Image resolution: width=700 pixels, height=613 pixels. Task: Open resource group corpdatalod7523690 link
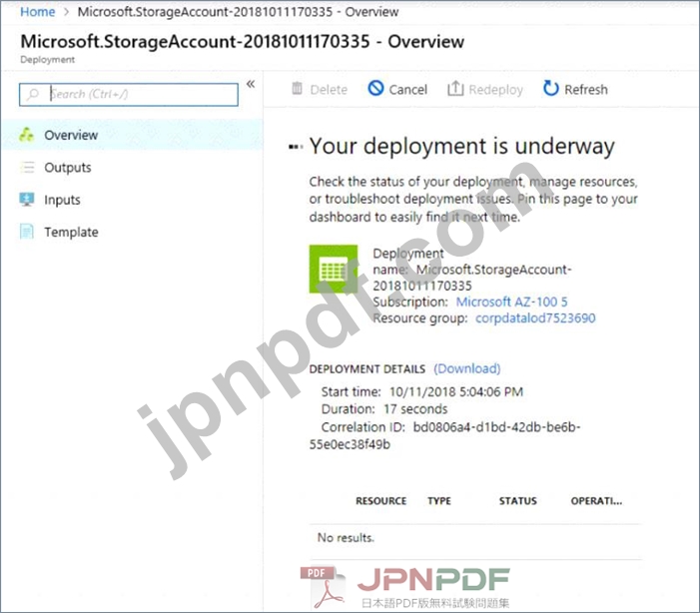tap(535, 317)
